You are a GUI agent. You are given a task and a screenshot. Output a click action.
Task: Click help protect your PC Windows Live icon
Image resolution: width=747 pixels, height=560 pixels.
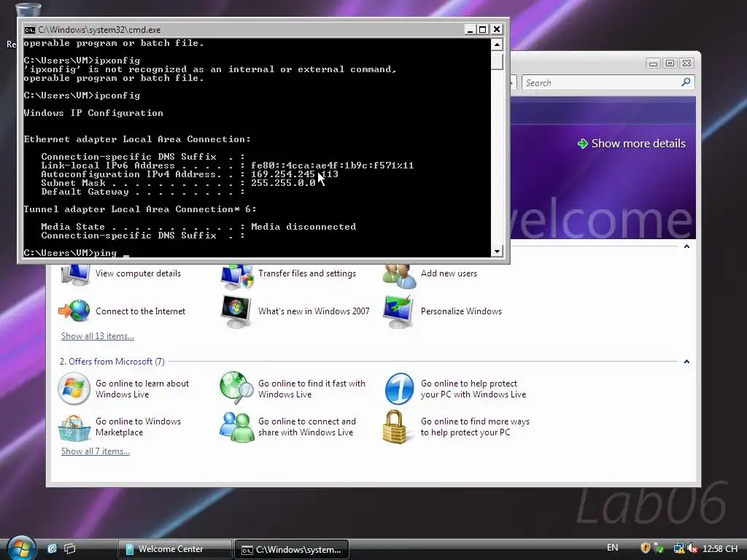pyautogui.click(x=399, y=389)
